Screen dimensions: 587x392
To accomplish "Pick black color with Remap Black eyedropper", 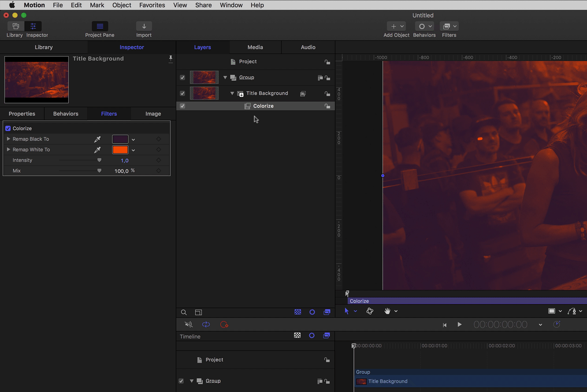I will (97, 139).
